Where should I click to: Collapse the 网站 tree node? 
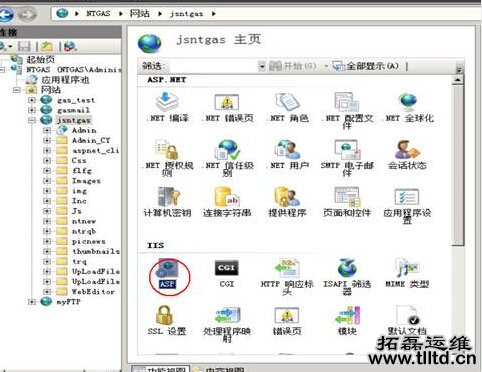pos(17,90)
